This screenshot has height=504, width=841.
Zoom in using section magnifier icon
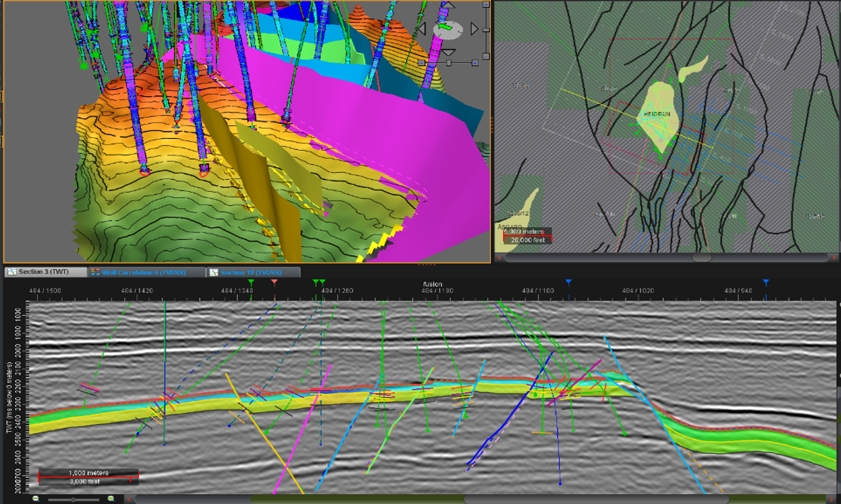point(111,498)
